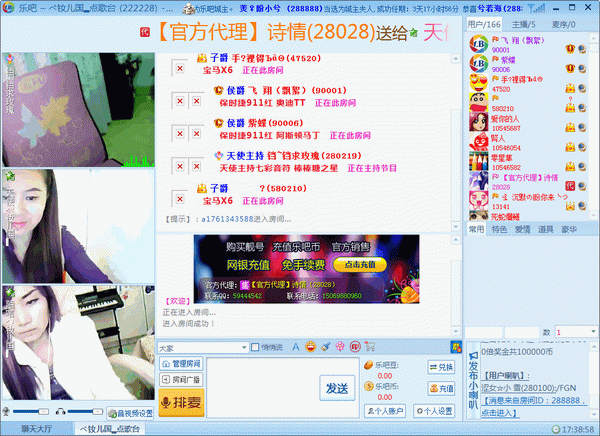600x436 pixels.
Task: Switch to the 用户/166 tab
Action: 484,24
